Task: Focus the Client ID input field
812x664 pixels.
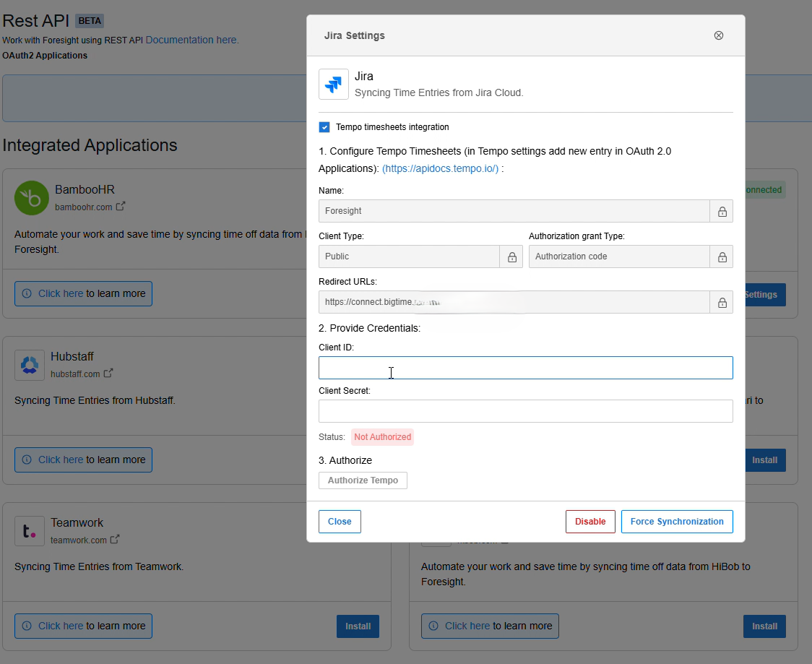Action: 526,368
